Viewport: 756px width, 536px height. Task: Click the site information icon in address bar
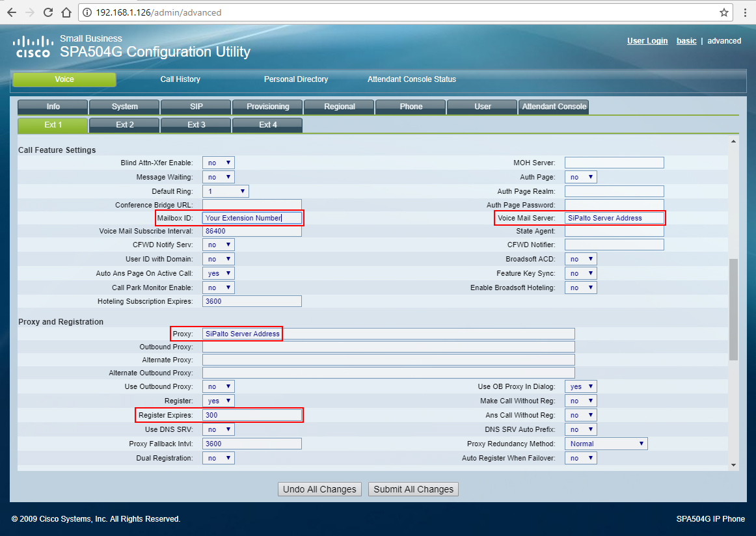coord(87,12)
